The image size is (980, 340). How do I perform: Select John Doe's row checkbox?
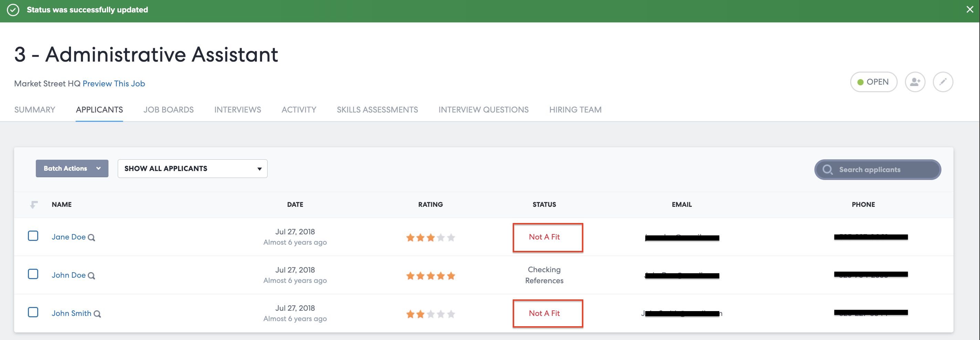coord(33,274)
